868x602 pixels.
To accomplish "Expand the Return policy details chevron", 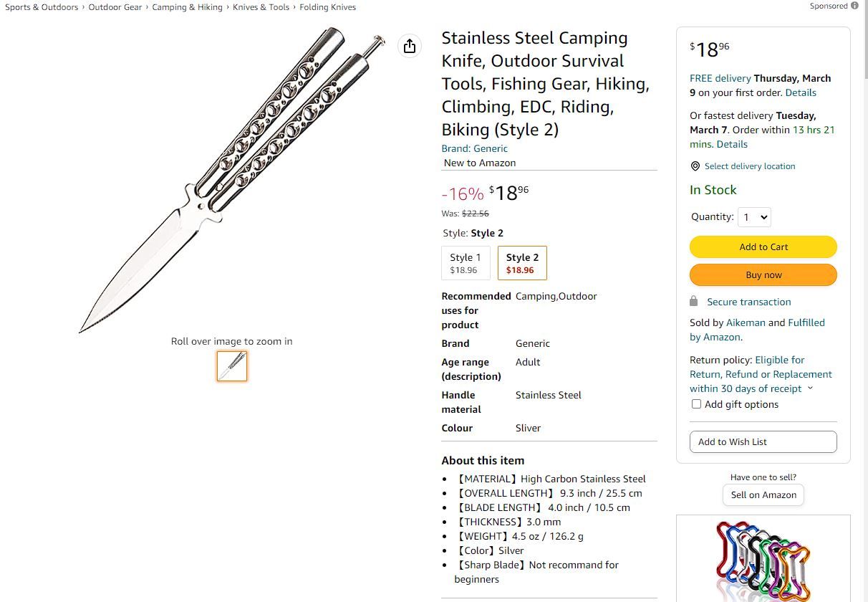I will pyautogui.click(x=809, y=388).
